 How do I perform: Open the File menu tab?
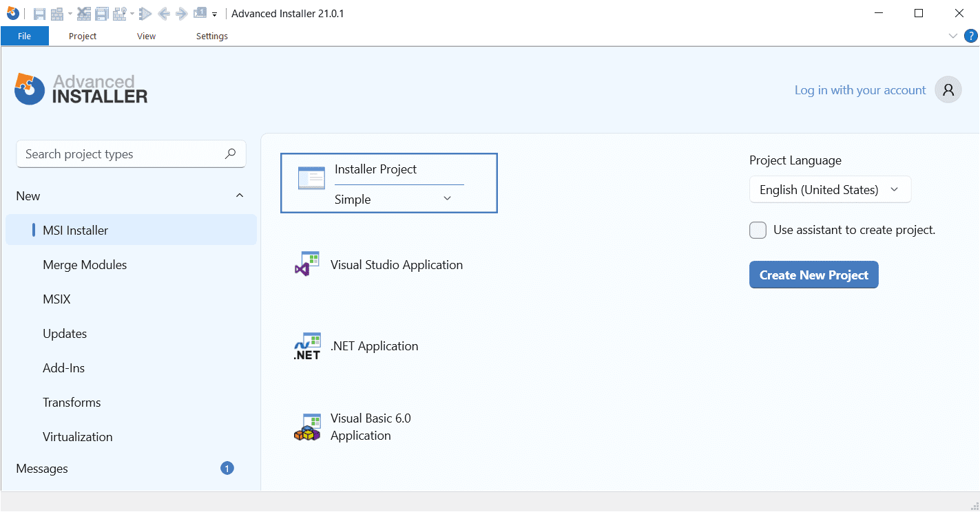point(25,36)
